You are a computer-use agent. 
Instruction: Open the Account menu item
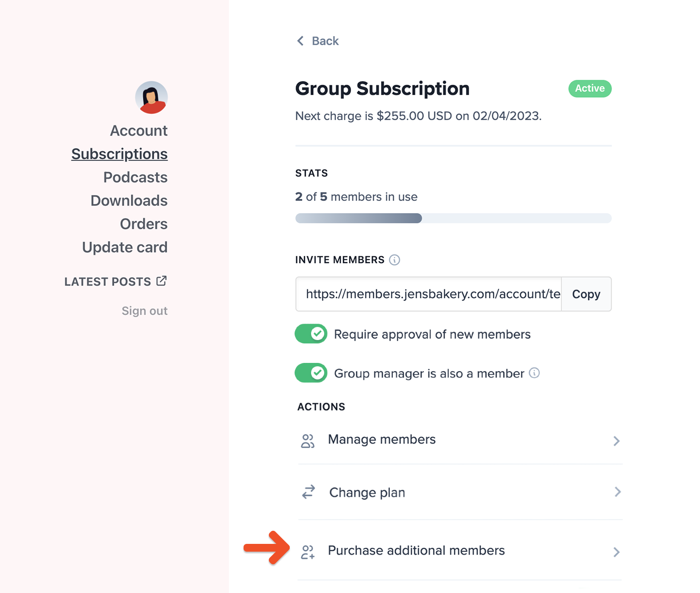[x=139, y=130]
